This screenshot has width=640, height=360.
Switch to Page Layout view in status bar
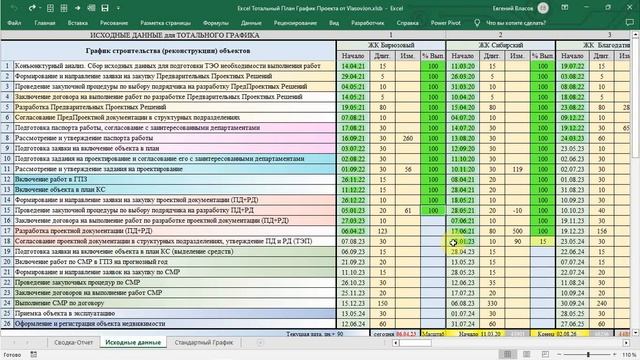pyautogui.click(x=527, y=354)
